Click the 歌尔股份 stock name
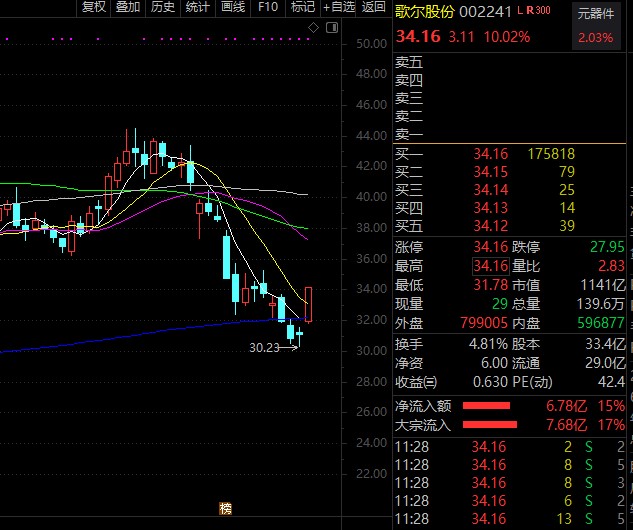633x530 pixels. pos(424,12)
